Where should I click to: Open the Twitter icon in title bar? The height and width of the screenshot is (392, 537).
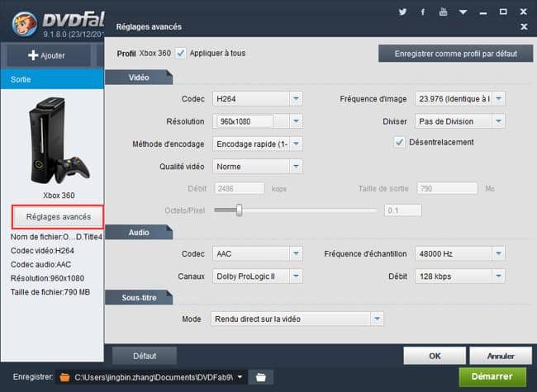pos(403,12)
